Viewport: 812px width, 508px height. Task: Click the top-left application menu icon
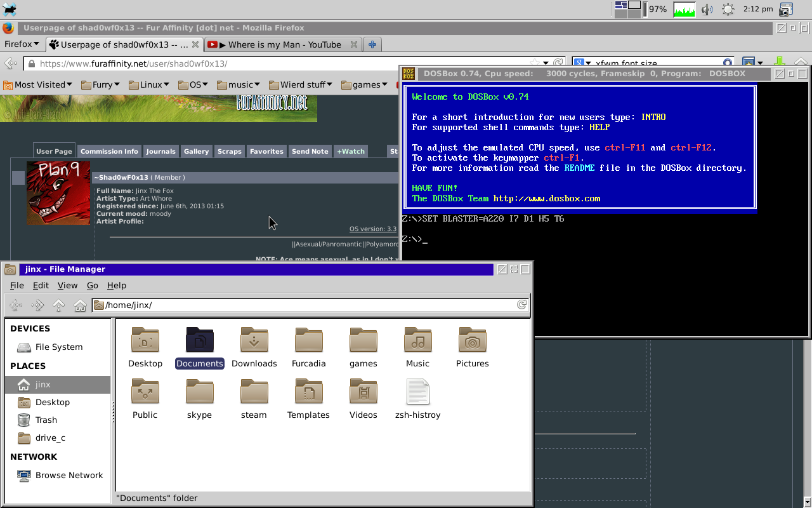click(10, 9)
